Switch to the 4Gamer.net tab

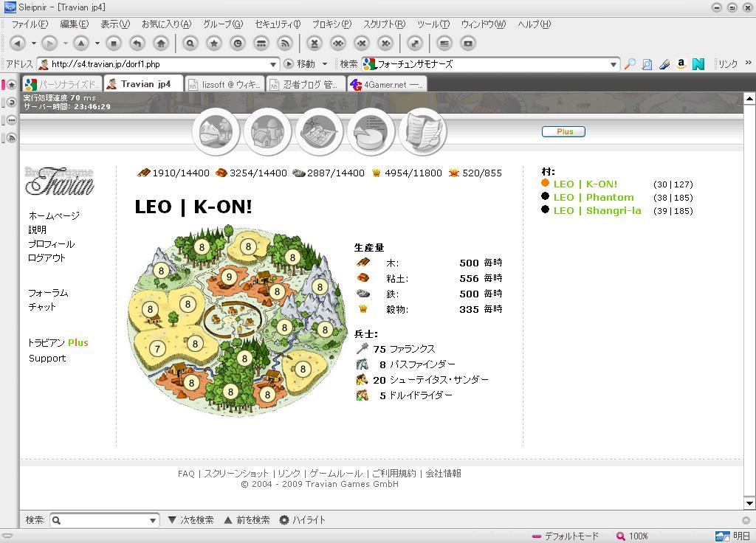[x=387, y=84]
